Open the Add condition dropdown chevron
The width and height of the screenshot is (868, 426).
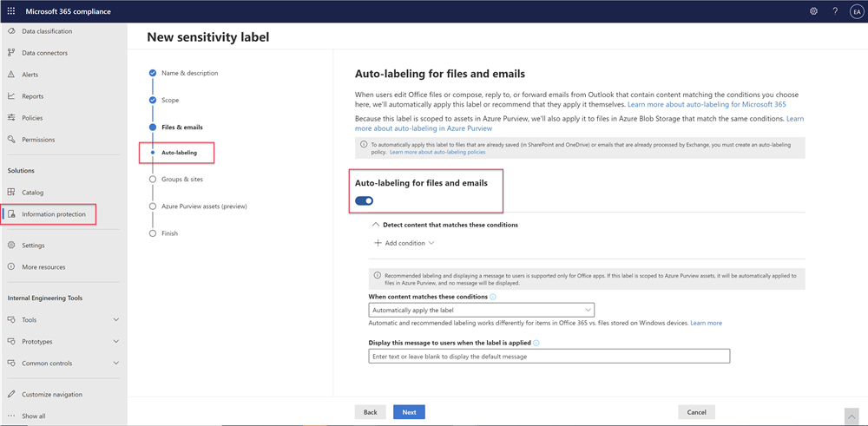(431, 243)
